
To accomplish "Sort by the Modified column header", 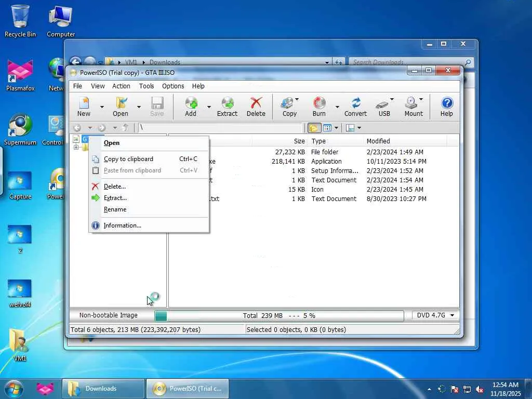I will [x=405, y=141].
